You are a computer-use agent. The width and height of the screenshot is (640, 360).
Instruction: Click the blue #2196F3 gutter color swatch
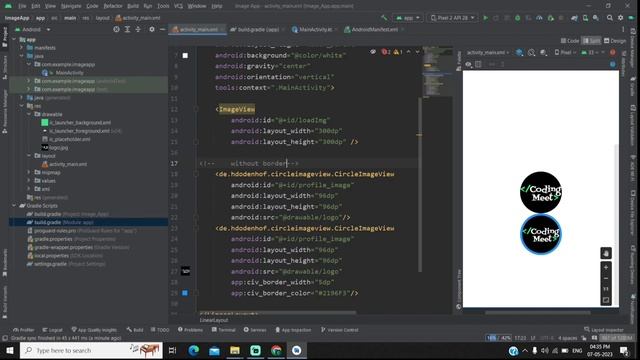click(185, 293)
